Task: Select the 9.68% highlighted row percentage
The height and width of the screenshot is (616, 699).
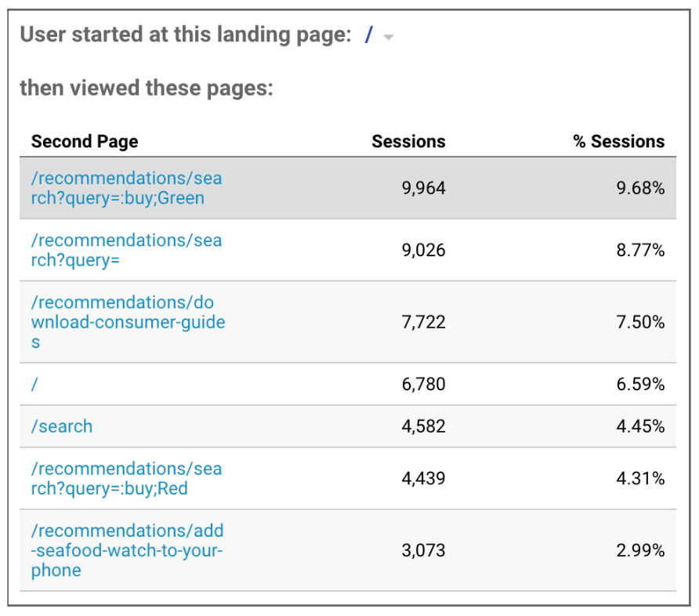Action: 640,188
